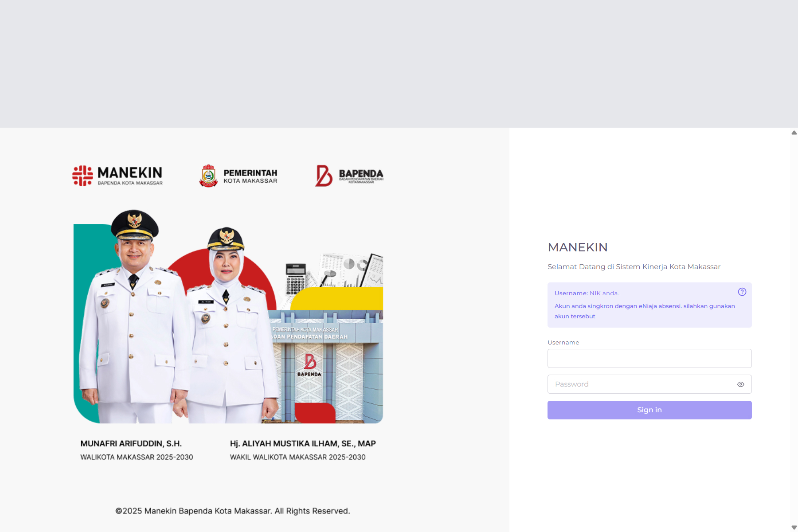
Task: Click the scrollbar down arrow
Action: click(794, 528)
